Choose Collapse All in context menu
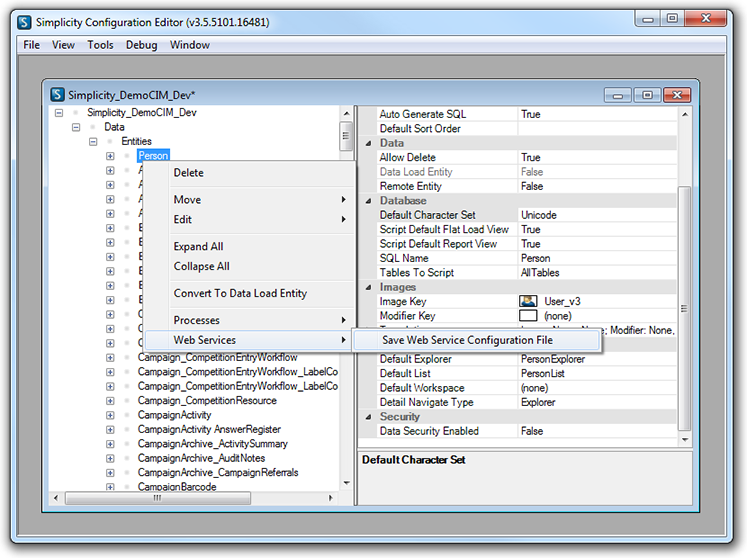Screen dimensions: 747x558 [250, 266]
